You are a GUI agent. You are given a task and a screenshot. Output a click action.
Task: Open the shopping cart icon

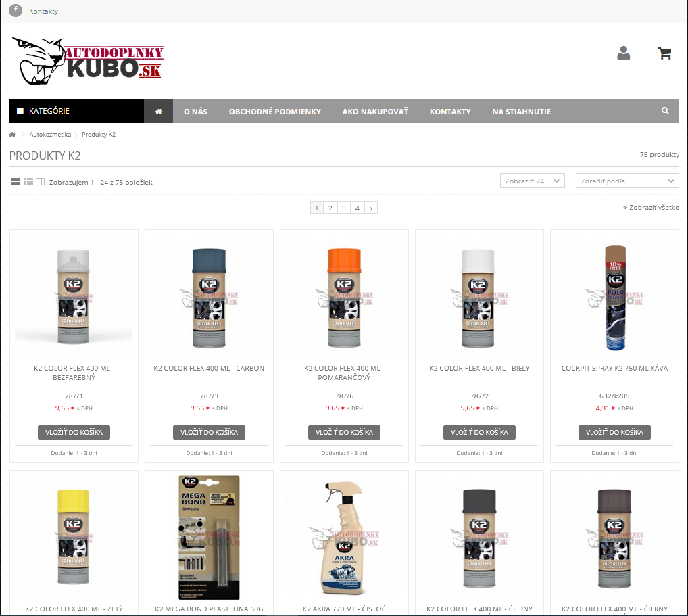(x=665, y=53)
